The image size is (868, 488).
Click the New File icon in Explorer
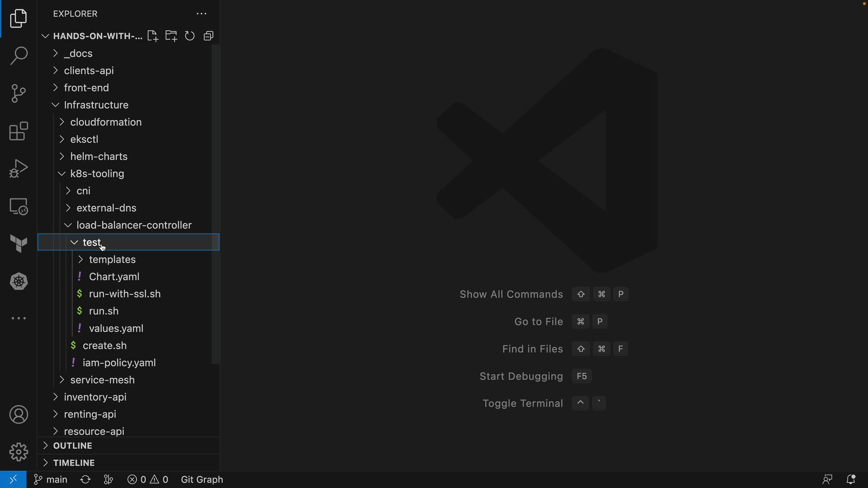[x=152, y=36]
